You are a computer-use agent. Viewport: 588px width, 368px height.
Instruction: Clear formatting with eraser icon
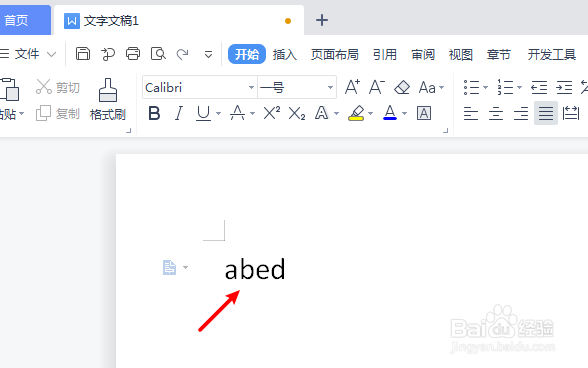pos(402,87)
